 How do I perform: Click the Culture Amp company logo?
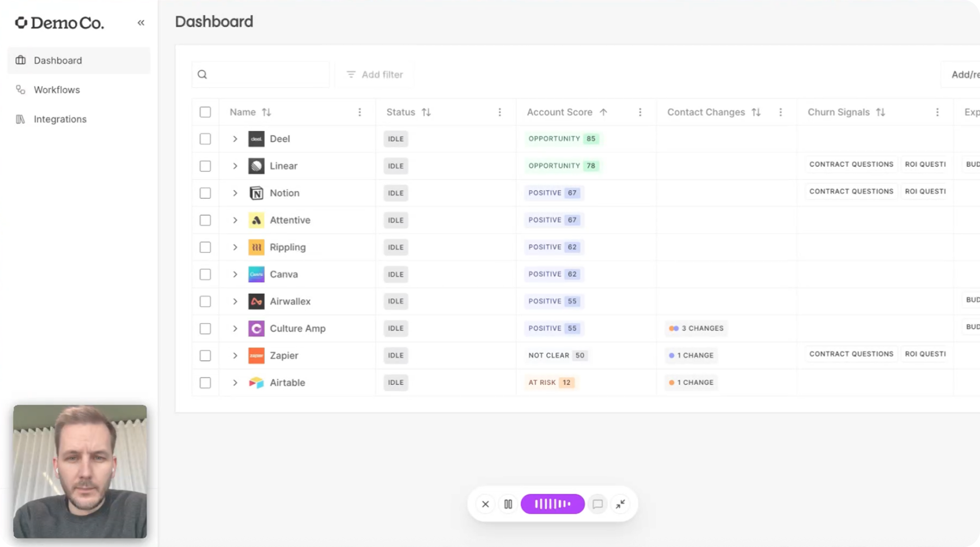256,329
